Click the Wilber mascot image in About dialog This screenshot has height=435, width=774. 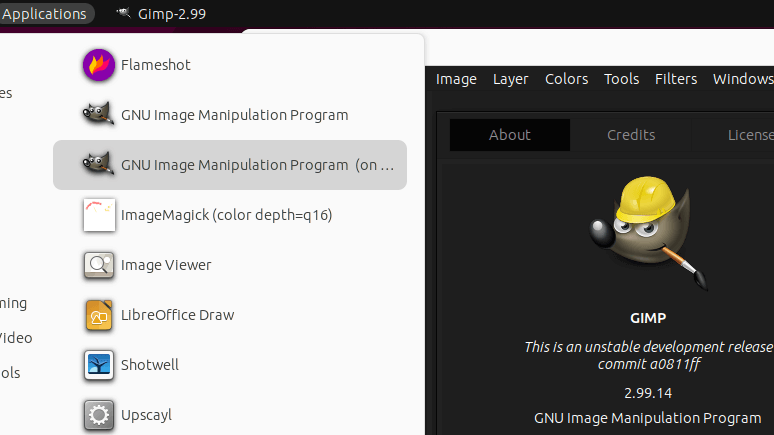coord(649,233)
